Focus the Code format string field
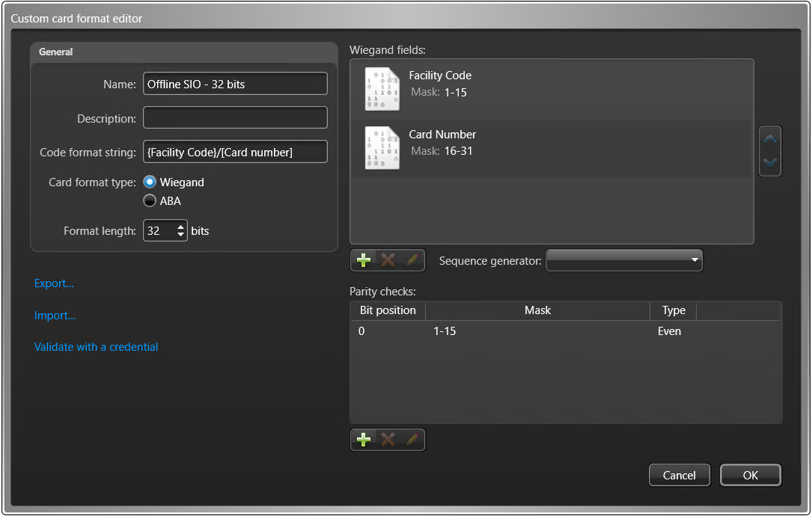This screenshot has height=516, width=812. pos(235,152)
